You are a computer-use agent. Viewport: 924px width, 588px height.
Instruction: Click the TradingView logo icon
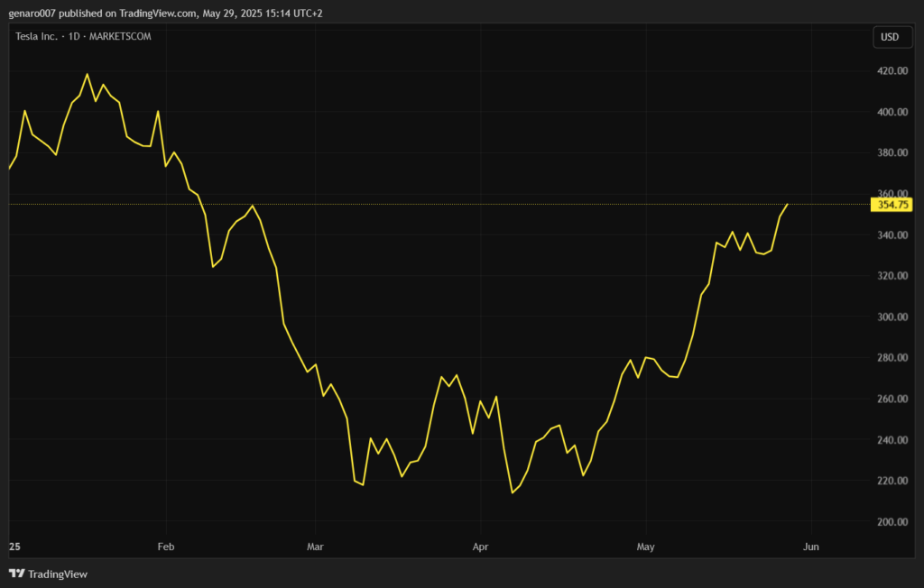coord(16,574)
